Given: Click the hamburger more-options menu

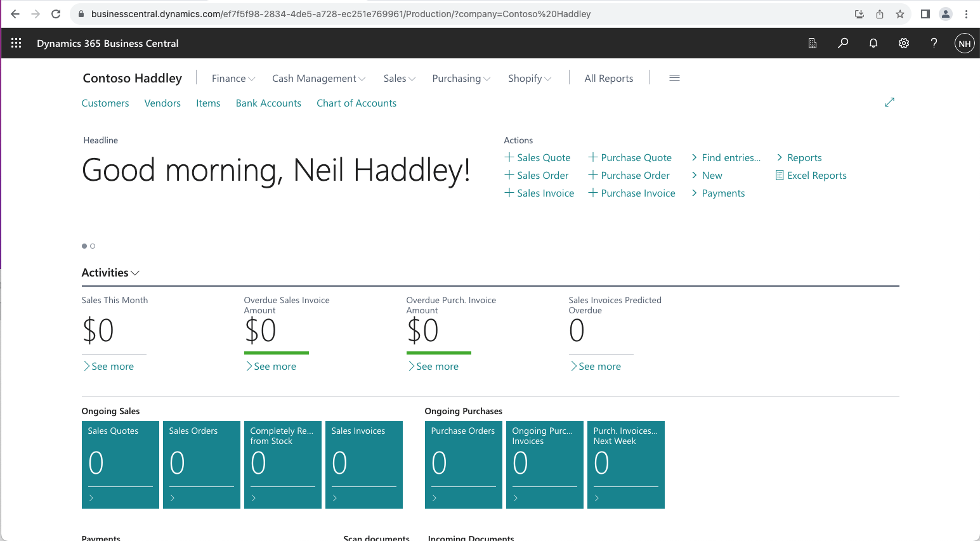Looking at the screenshot, I should 674,78.
